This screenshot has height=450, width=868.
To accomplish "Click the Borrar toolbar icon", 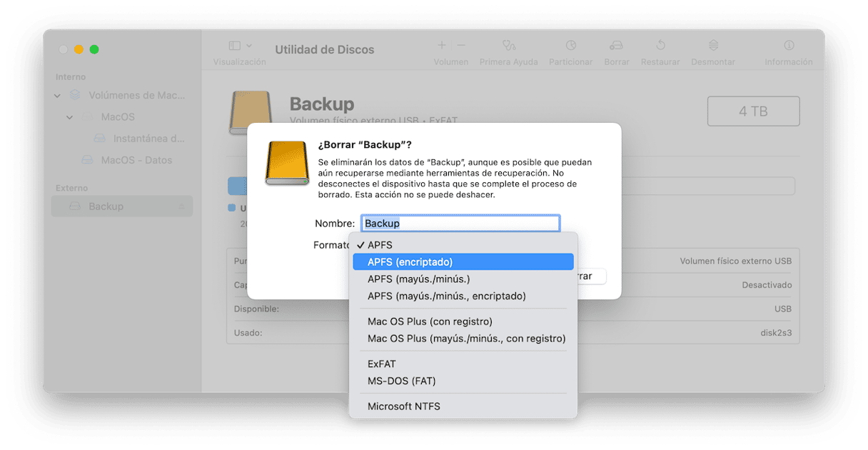I will pos(616,46).
